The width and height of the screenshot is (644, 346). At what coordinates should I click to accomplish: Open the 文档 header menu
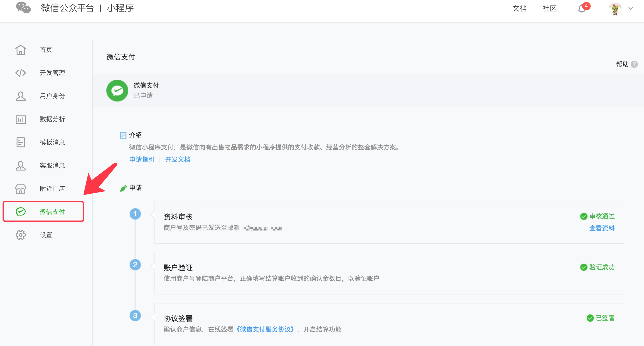pos(519,8)
